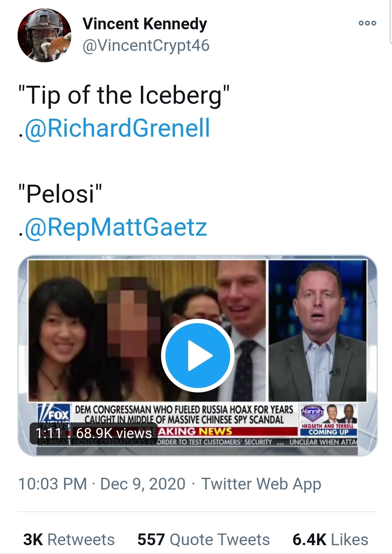Select the "Pelosi" quoted text
Image resolution: width=392 pixels, height=554 pixels.
click(x=60, y=193)
